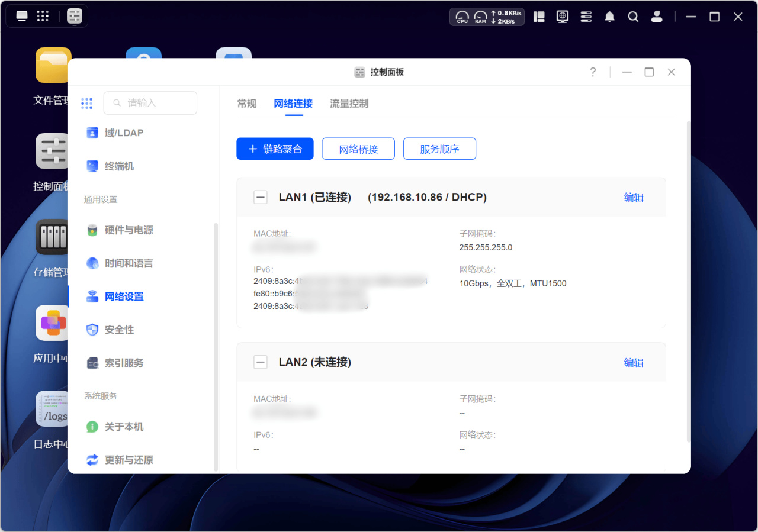
Task: Open the 应用中心 desktop icon
Action: pyautogui.click(x=52, y=323)
